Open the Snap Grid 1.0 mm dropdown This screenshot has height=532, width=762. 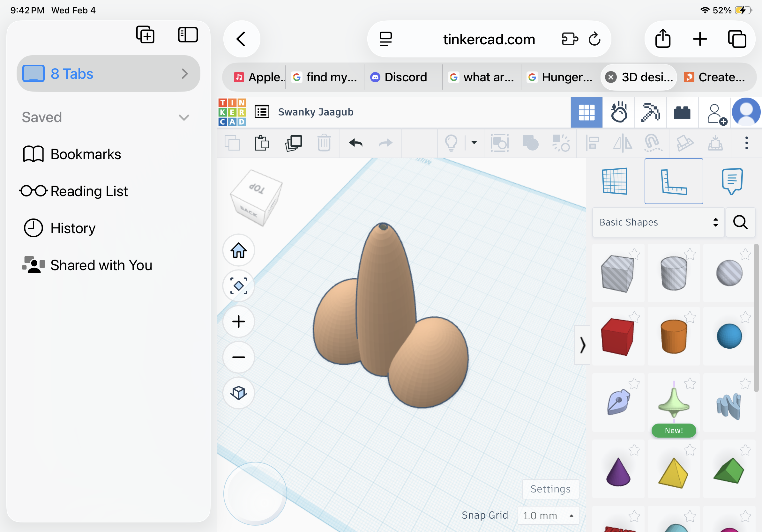click(x=548, y=516)
